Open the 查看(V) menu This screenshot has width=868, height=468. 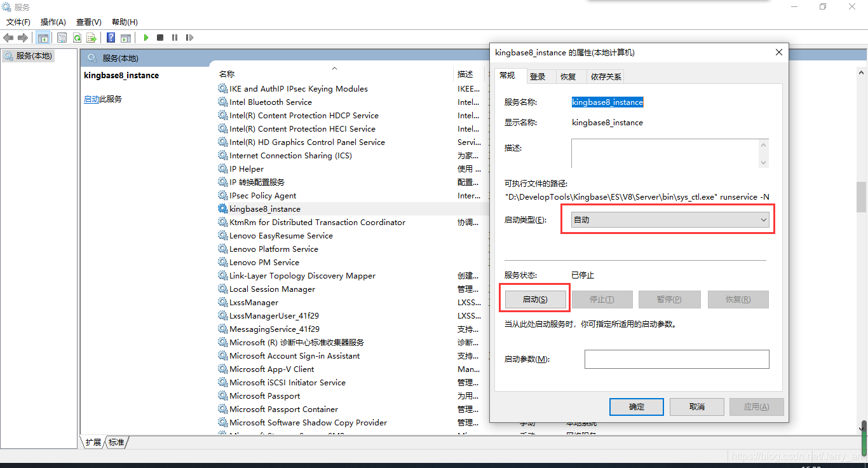[x=89, y=22]
